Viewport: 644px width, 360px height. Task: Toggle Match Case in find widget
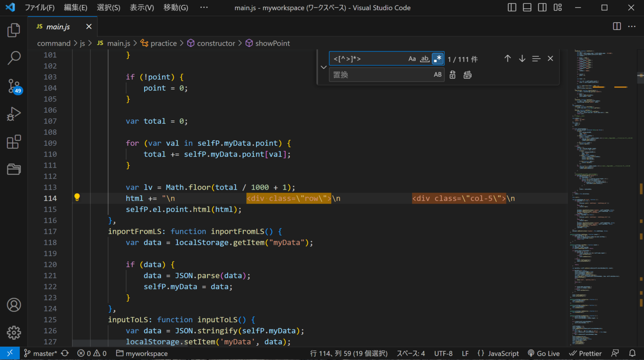(x=412, y=59)
